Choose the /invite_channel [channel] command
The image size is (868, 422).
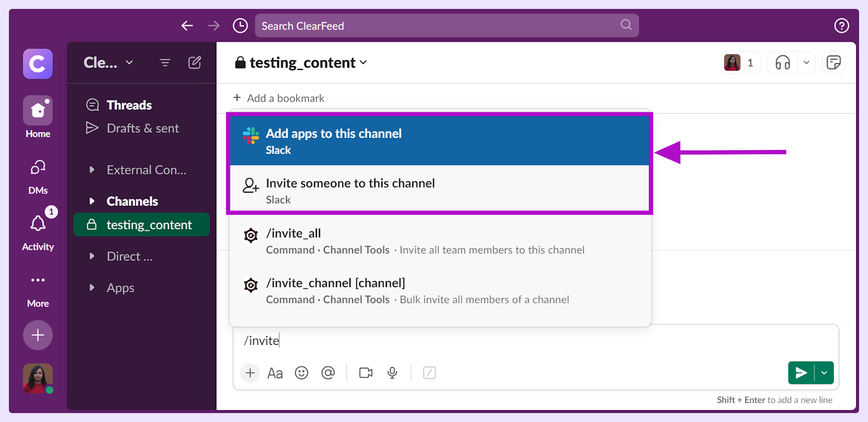tap(441, 291)
